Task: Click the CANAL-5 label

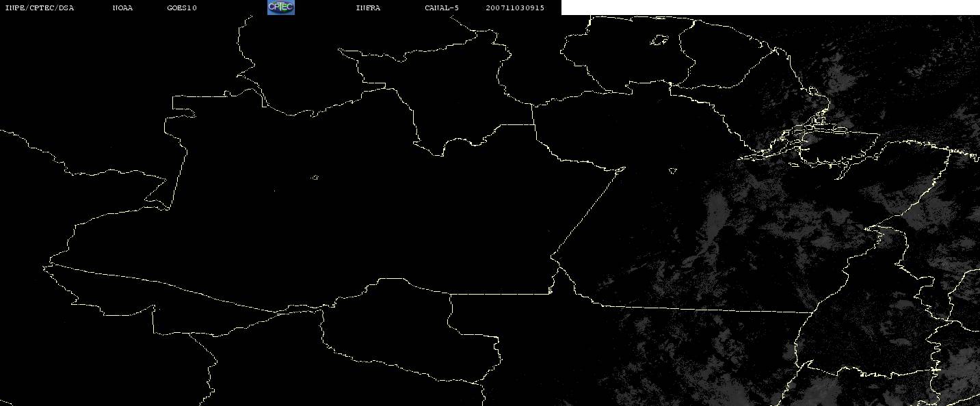Action: pos(442,8)
